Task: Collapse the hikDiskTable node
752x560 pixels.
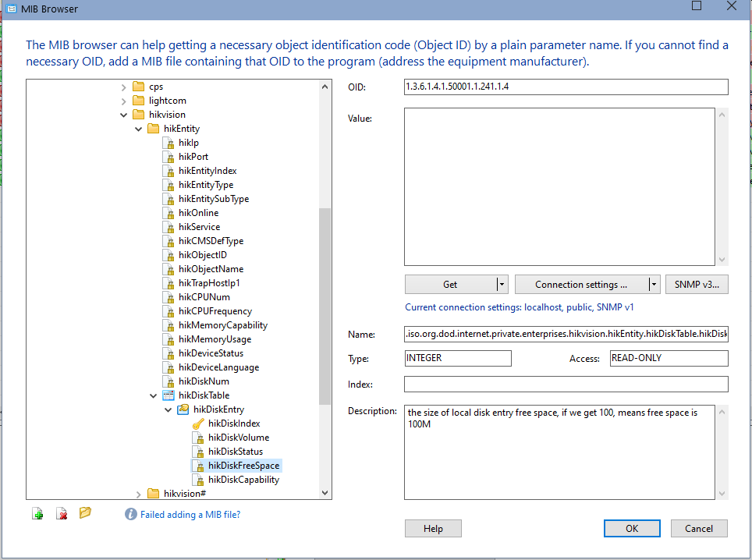Action: click(154, 395)
